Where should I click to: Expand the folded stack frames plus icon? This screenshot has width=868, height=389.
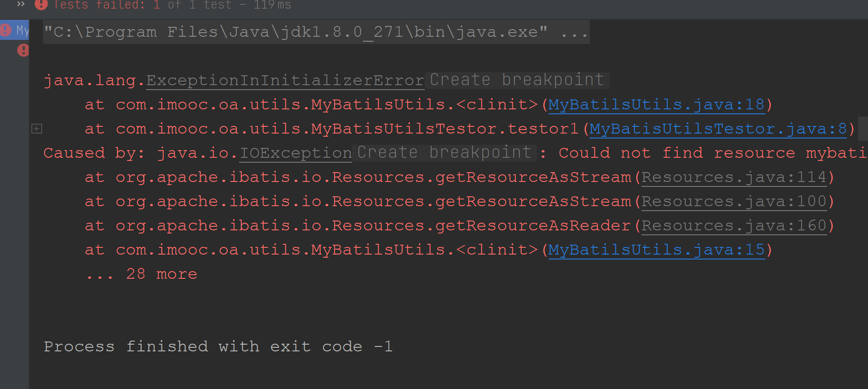(37, 129)
